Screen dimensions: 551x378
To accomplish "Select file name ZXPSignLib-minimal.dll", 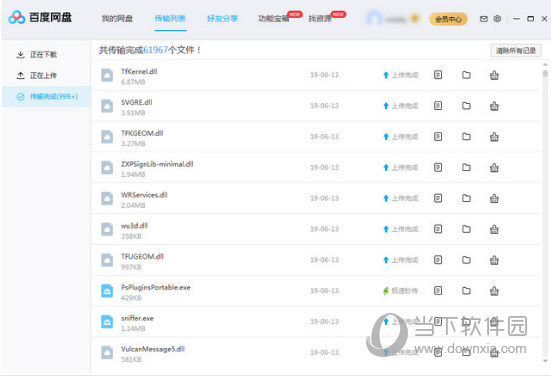I will coord(157,164).
